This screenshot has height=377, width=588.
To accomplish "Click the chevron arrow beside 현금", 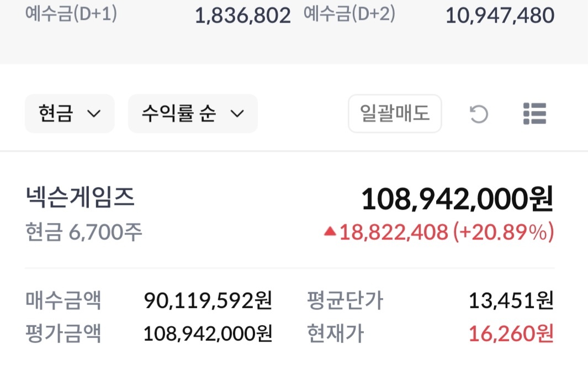I will (x=94, y=114).
